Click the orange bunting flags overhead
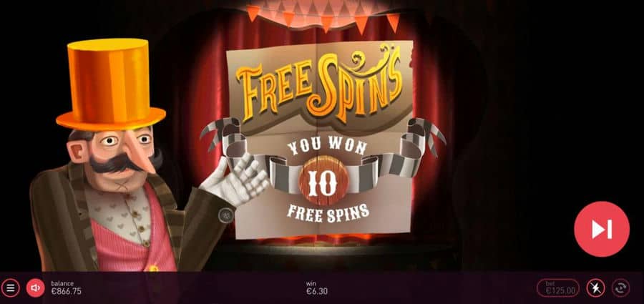The width and height of the screenshot is (644, 304). point(323,16)
